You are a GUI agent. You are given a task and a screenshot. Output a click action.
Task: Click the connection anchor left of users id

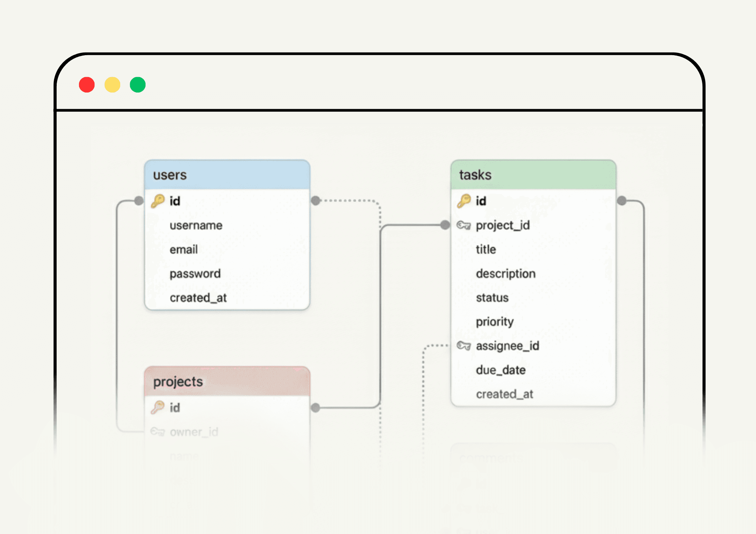(x=139, y=201)
